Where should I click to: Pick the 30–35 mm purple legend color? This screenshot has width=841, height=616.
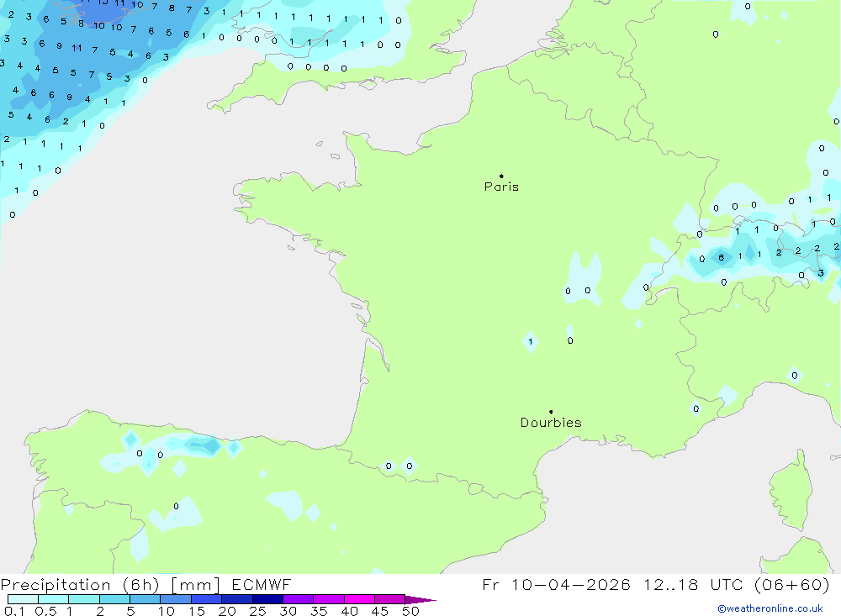point(299,599)
